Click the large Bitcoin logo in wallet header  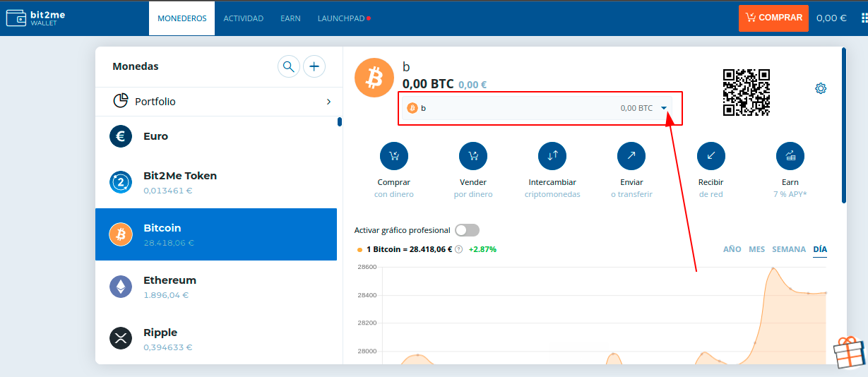(374, 78)
